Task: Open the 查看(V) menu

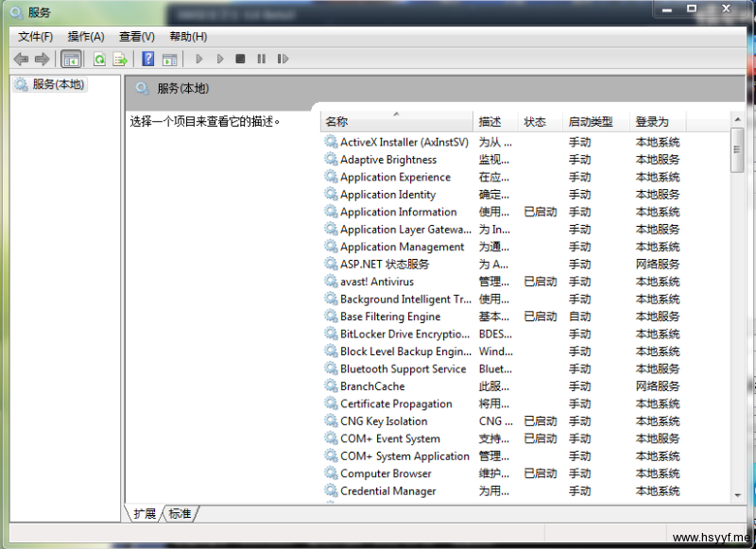Action: point(137,36)
